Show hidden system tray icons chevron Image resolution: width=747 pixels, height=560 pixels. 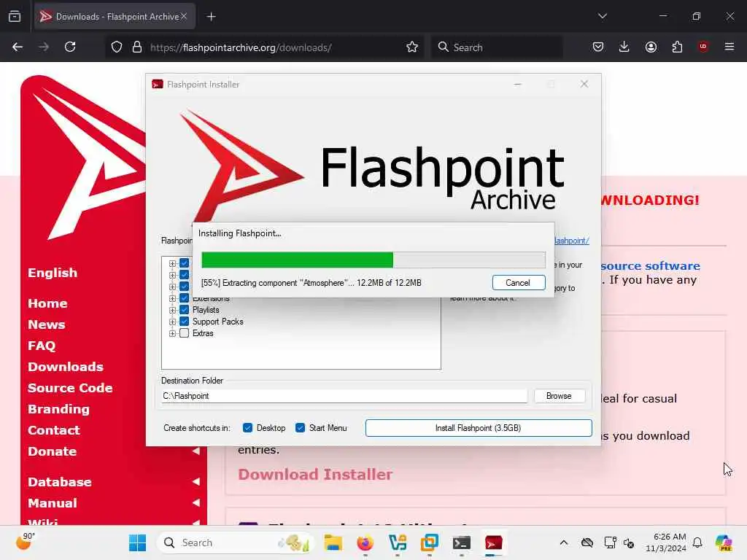coord(564,542)
